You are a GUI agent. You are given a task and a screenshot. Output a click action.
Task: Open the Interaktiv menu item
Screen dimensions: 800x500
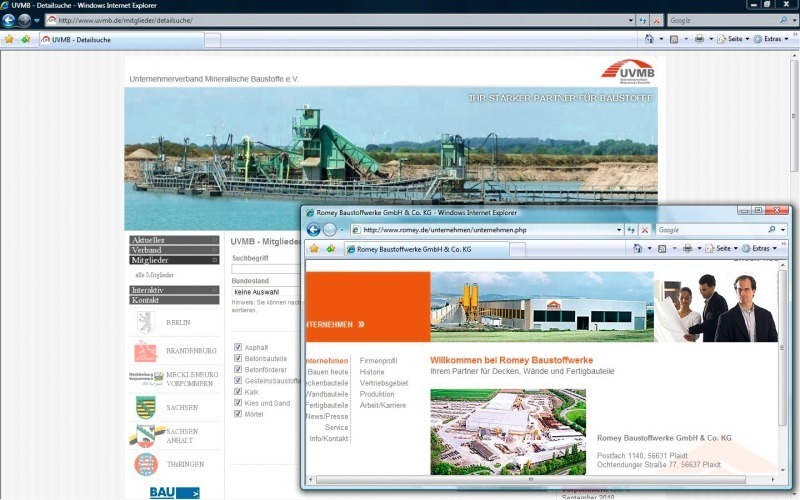pos(174,290)
